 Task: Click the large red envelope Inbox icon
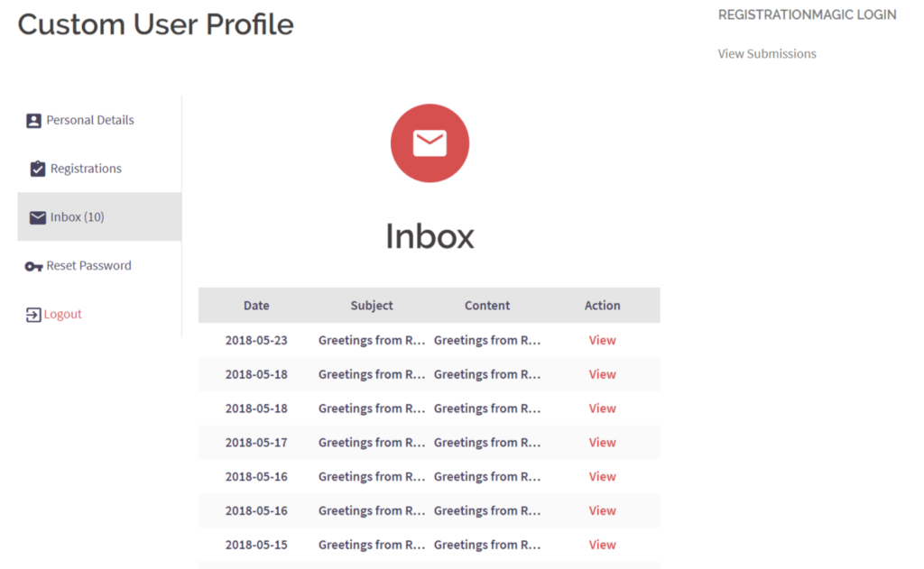[x=430, y=142]
